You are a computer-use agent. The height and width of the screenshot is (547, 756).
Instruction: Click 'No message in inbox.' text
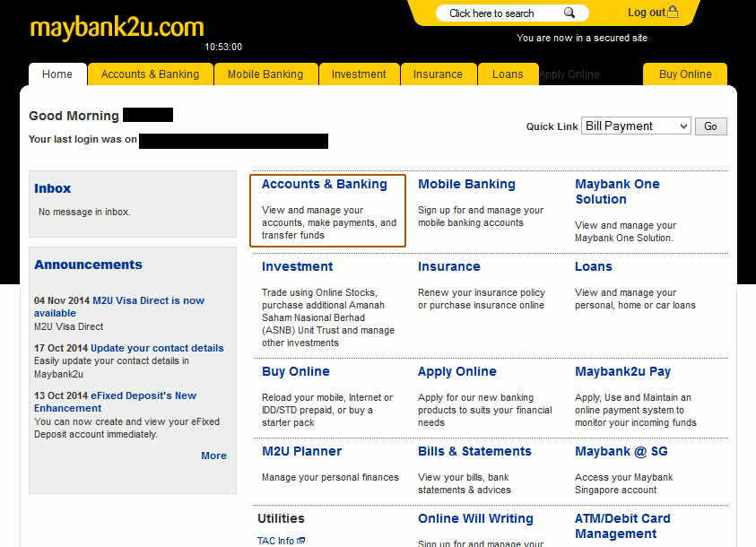pyautogui.click(x=84, y=212)
